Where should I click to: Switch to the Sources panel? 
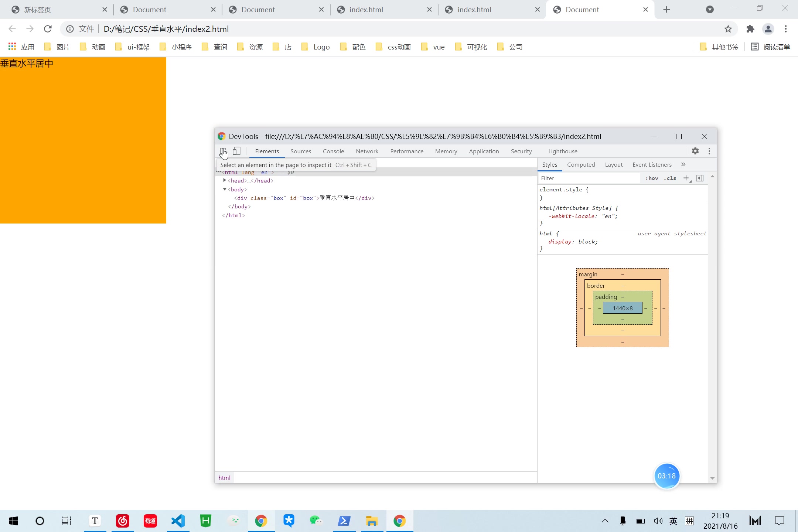pyautogui.click(x=301, y=151)
